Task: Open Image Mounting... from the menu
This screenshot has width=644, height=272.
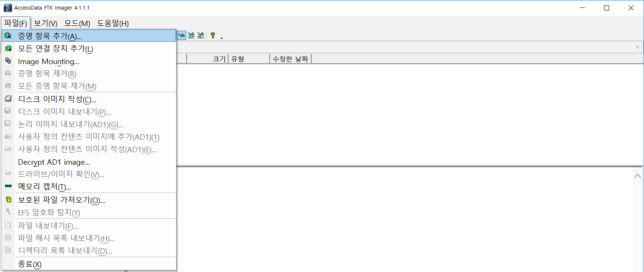Action: (88, 62)
